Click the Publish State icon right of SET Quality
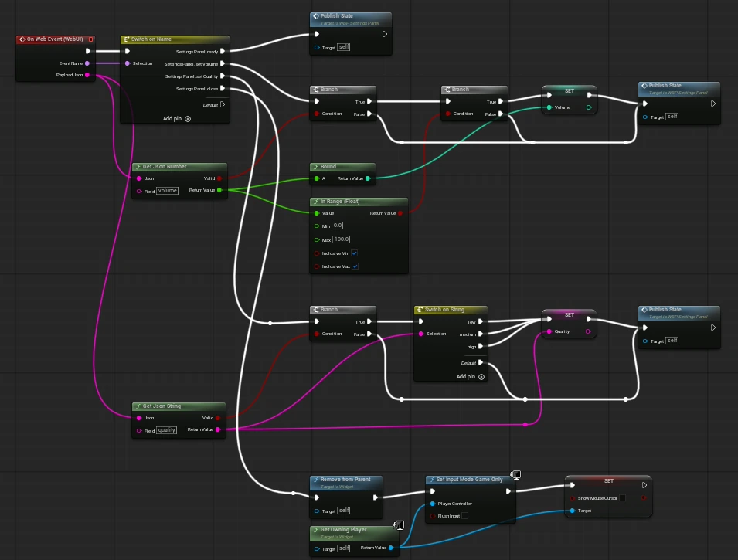The image size is (738, 560). (x=644, y=310)
